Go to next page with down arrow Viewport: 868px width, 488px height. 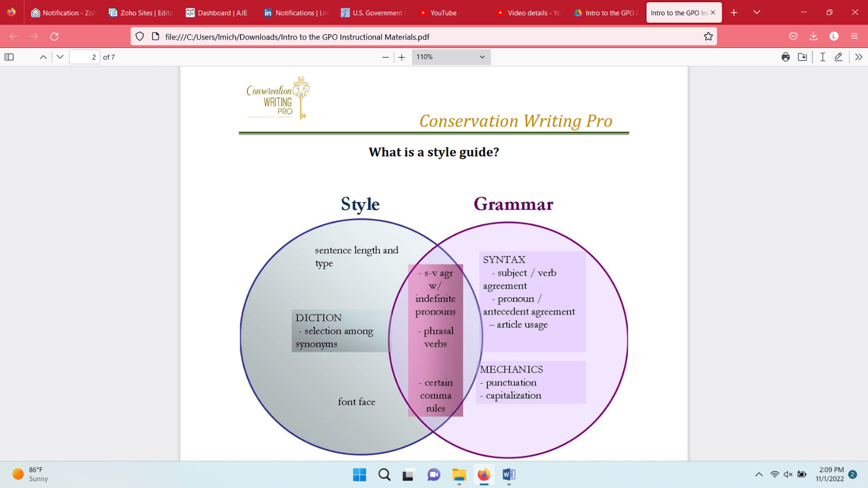pyautogui.click(x=60, y=56)
